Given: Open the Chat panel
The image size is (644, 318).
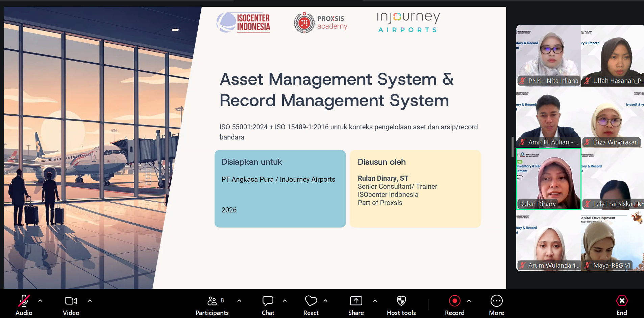Looking at the screenshot, I should pyautogui.click(x=268, y=305).
